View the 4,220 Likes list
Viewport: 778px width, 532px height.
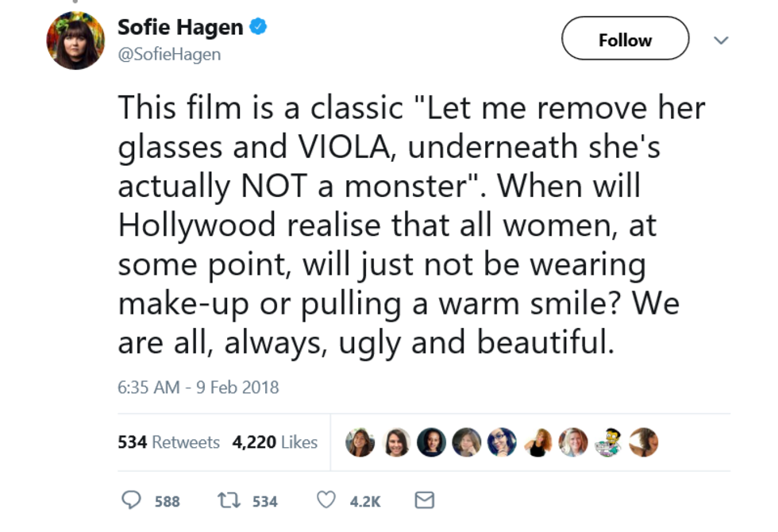(x=275, y=442)
